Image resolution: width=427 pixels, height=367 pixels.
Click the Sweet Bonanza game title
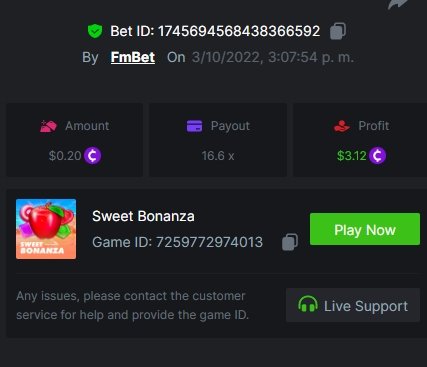143,216
